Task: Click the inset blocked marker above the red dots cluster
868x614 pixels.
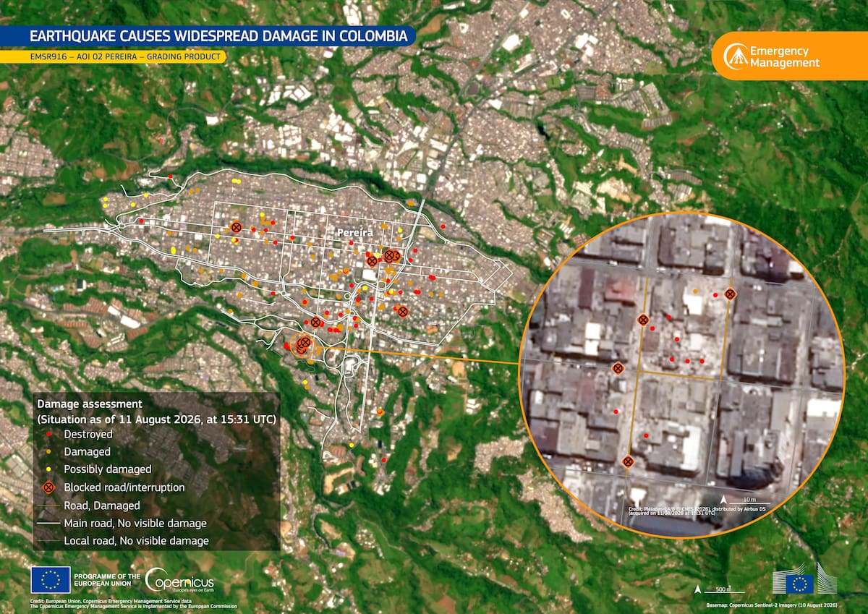Action: pyautogui.click(x=643, y=320)
